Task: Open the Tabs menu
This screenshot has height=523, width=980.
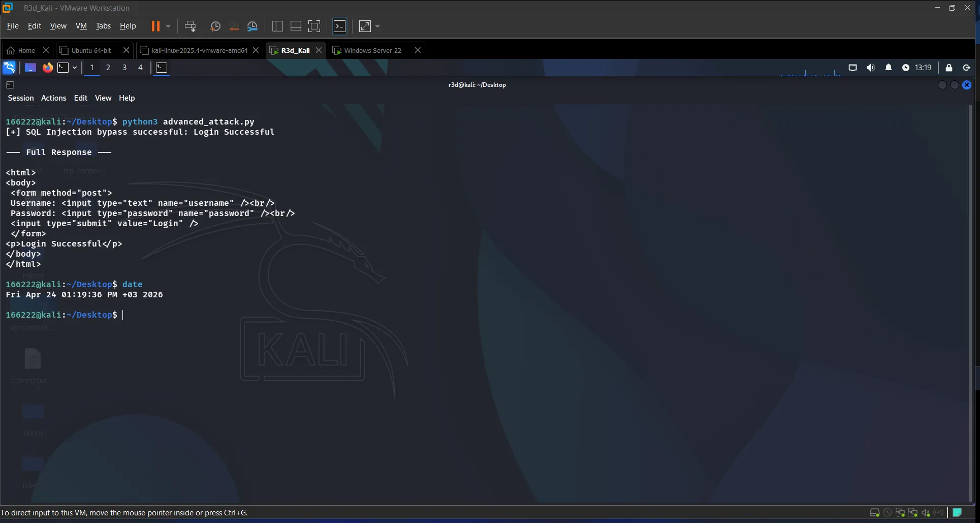Action: [x=103, y=26]
